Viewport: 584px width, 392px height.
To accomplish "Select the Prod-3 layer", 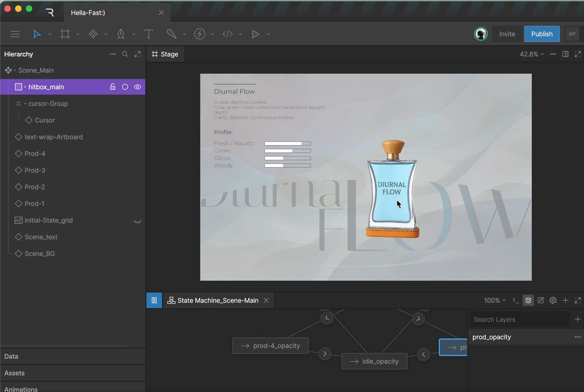I will click(x=73, y=170).
